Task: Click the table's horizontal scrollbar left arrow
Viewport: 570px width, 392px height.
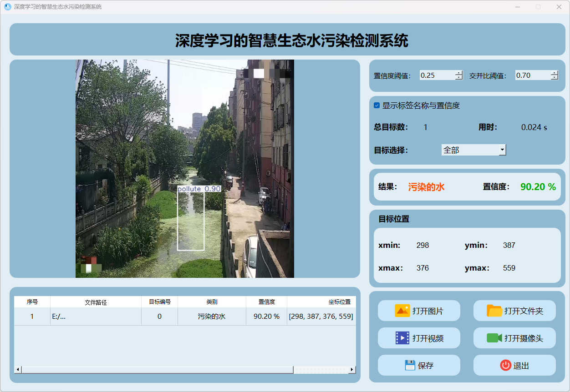Action: click(x=18, y=370)
